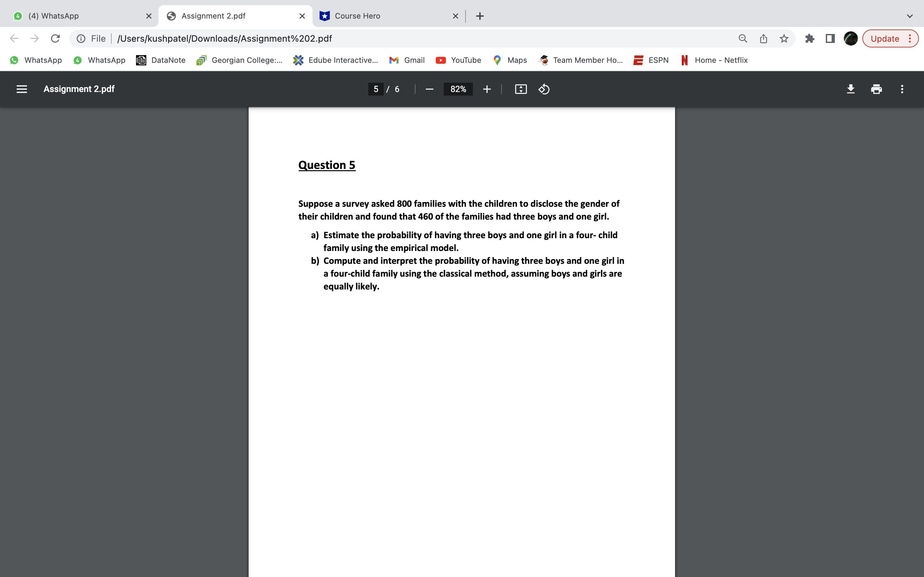The height and width of the screenshot is (577, 924).
Task: Open the browser Extensions puzzle icon
Action: 810,38
